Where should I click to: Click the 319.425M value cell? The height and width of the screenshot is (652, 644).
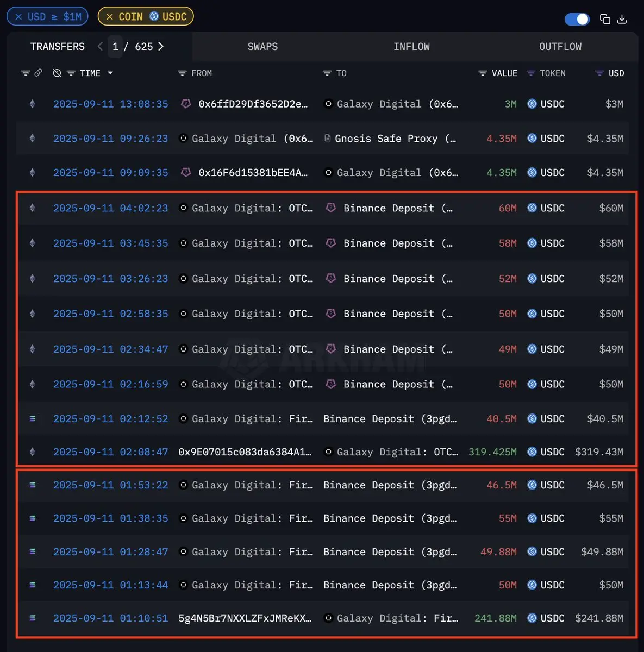click(x=492, y=452)
